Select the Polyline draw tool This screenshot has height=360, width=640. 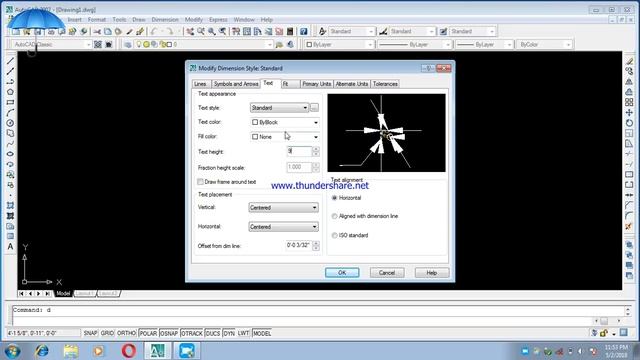10,82
